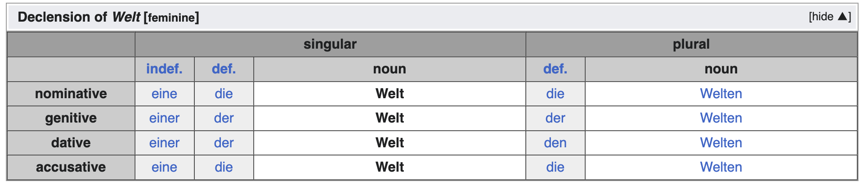This screenshot has width=868, height=191.
Task: Click the plural 'def.' header link
Action: click(555, 69)
